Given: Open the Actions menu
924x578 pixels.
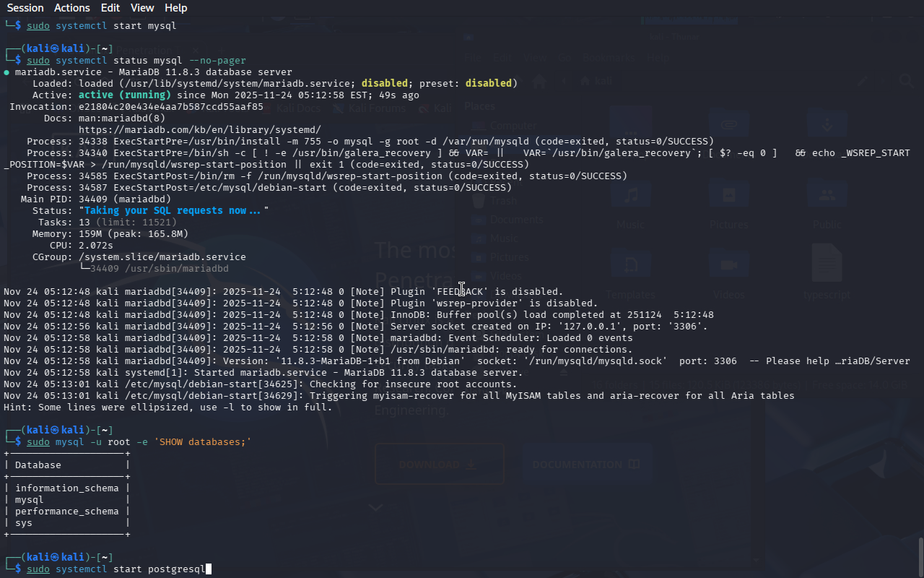Looking at the screenshot, I should tap(72, 8).
